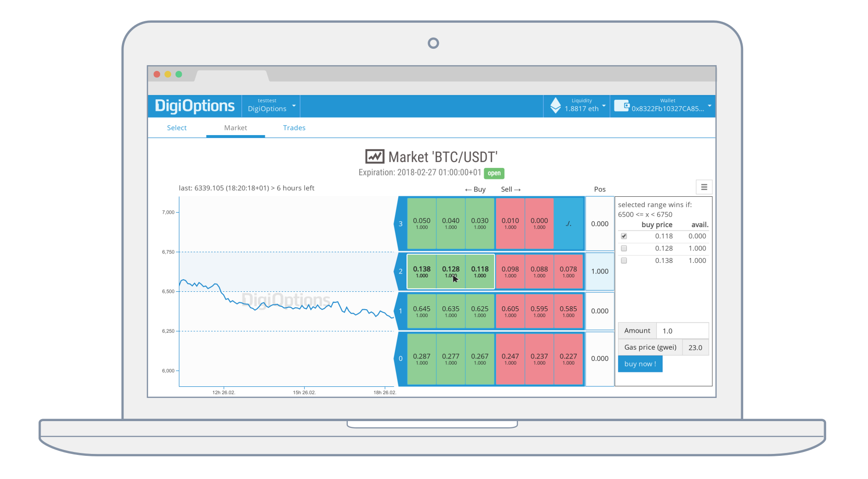Switch to the Market tab

pos(235,128)
